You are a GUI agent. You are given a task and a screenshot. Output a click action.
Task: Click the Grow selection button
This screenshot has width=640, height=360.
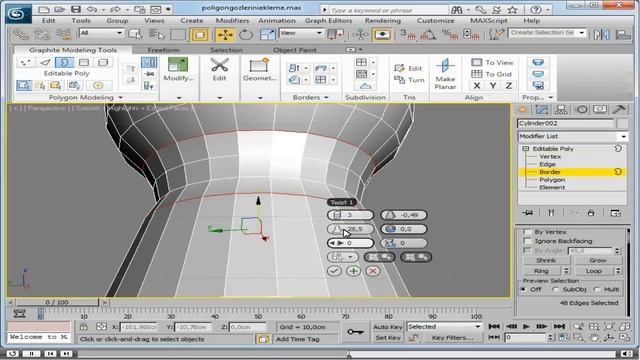(598, 260)
